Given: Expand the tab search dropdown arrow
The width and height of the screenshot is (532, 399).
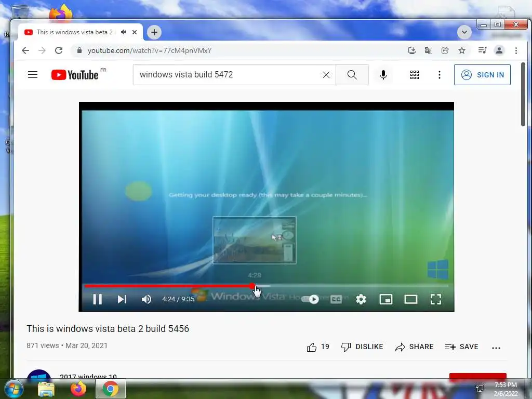Looking at the screenshot, I should (x=464, y=33).
